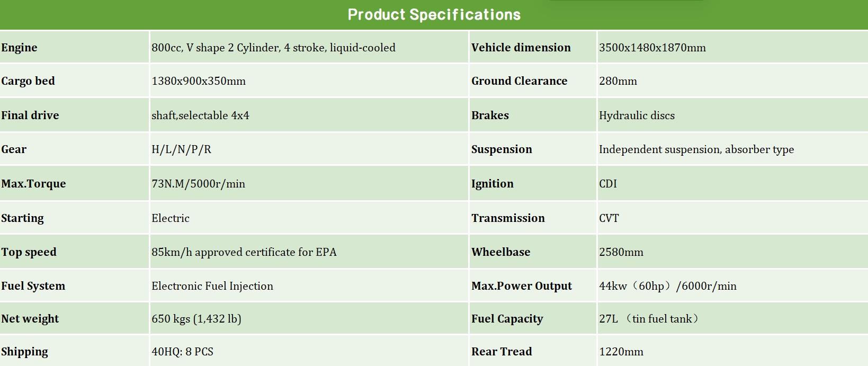
Task: Select the H/L/N/P/R gear value
Action: click(x=181, y=149)
